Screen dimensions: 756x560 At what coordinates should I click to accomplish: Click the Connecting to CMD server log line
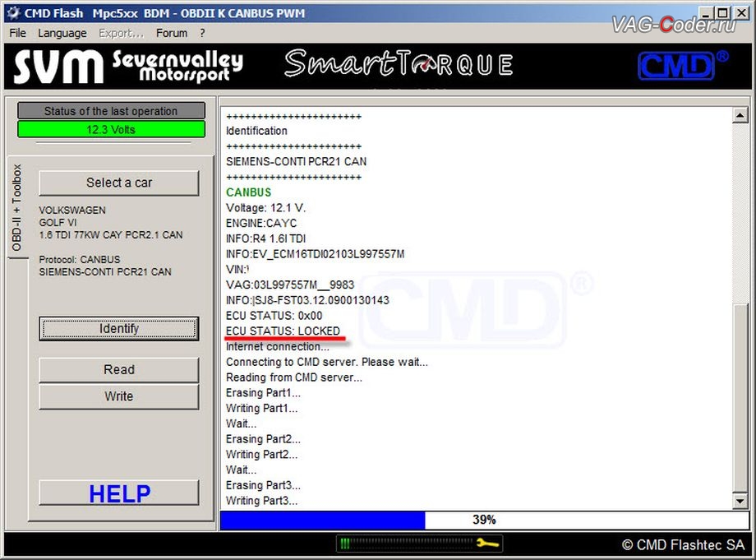pyautogui.click(x=327, y=362)
